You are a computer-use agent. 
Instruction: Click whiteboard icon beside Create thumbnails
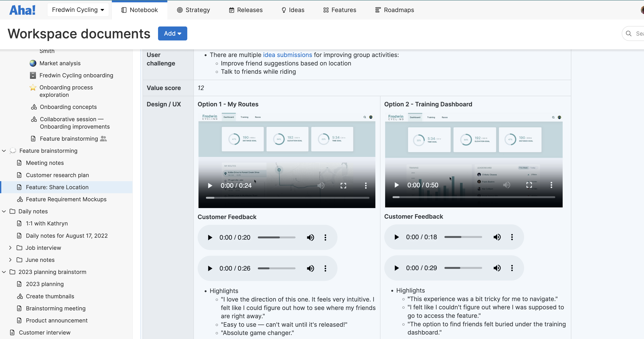(20, 296)
